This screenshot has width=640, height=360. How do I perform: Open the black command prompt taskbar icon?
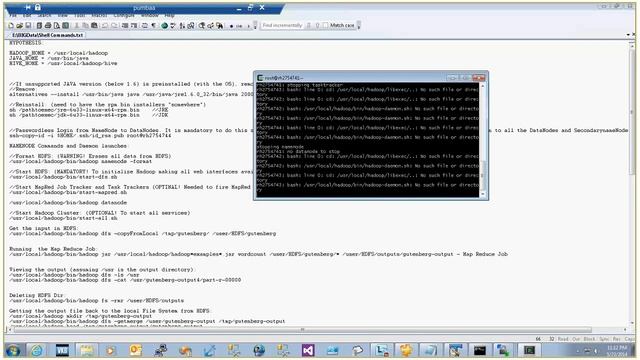click(480, 350)
